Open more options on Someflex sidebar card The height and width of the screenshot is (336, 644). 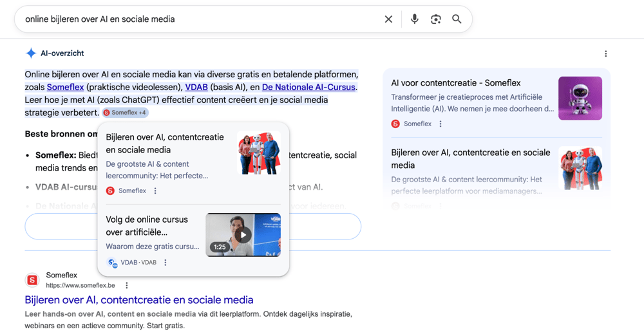(x=440, y=124)
